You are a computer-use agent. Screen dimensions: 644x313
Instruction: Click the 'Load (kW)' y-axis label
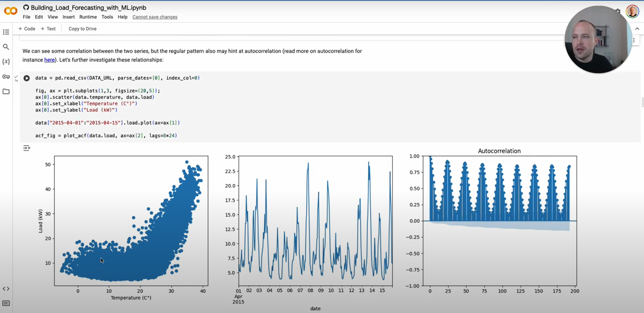tap(40, 221)
